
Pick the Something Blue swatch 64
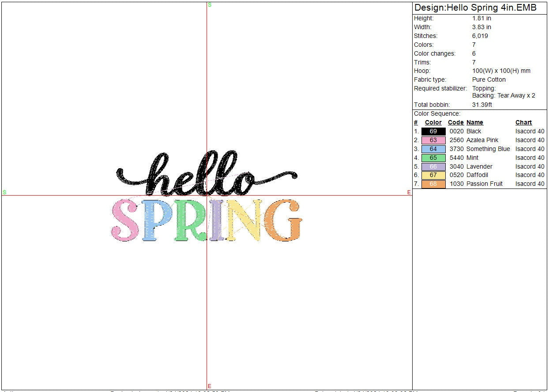click(433, 149)
